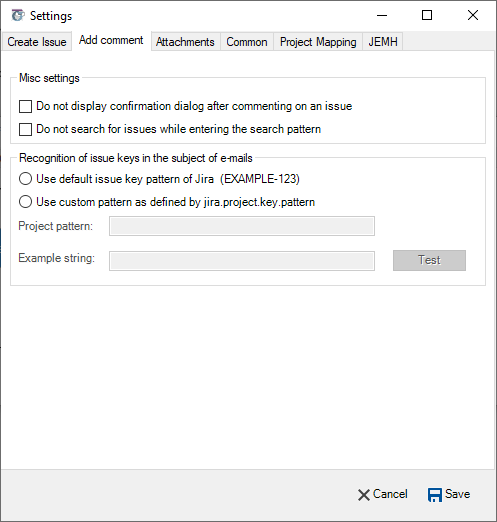Switch to the Create Issue tab
This screenshot has height=522, width=497.
tap(37, 42)
